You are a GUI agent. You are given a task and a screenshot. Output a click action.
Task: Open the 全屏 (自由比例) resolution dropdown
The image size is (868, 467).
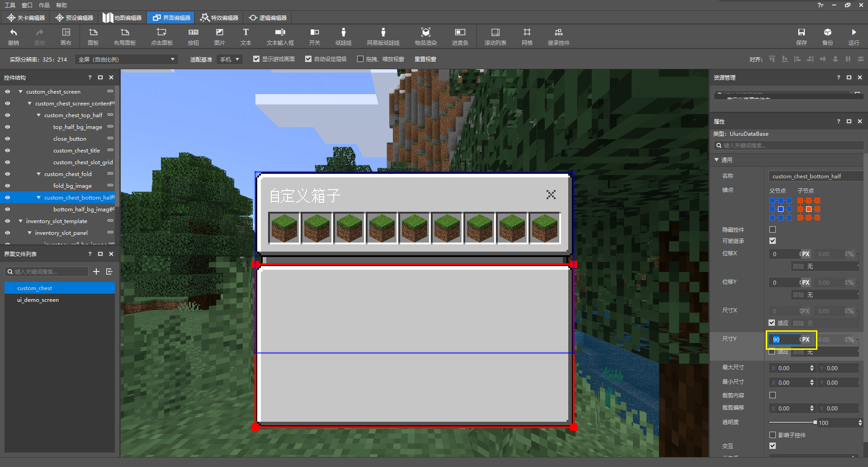127,59
